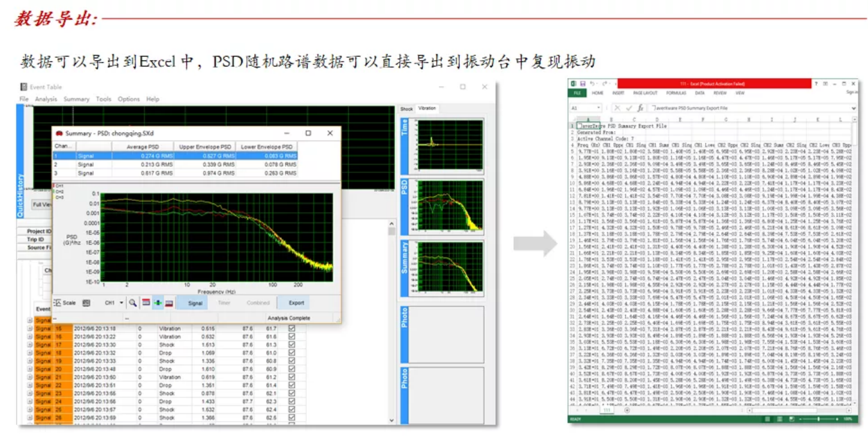Undo using Excel quick access toolbar
This screenshot has width=868, height=441.
(x=592, y=83)
